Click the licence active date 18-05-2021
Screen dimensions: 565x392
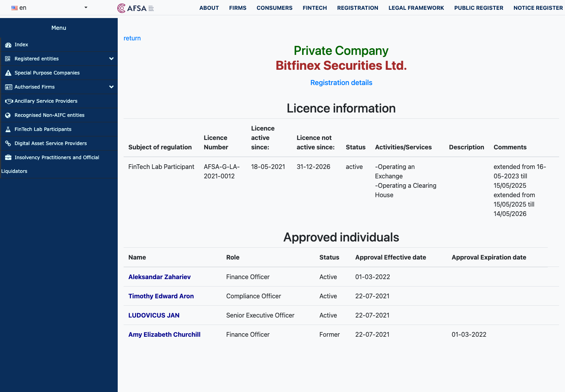pyautogui.click(x=268, y=167)
